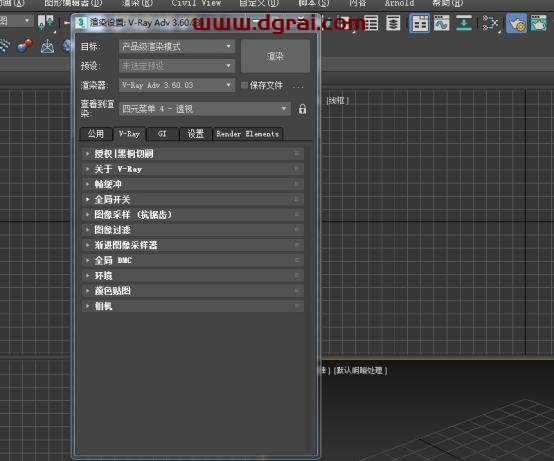Select the V-Ray tab
The width and height of the screenshot is (554, 461).
point(129,134)
